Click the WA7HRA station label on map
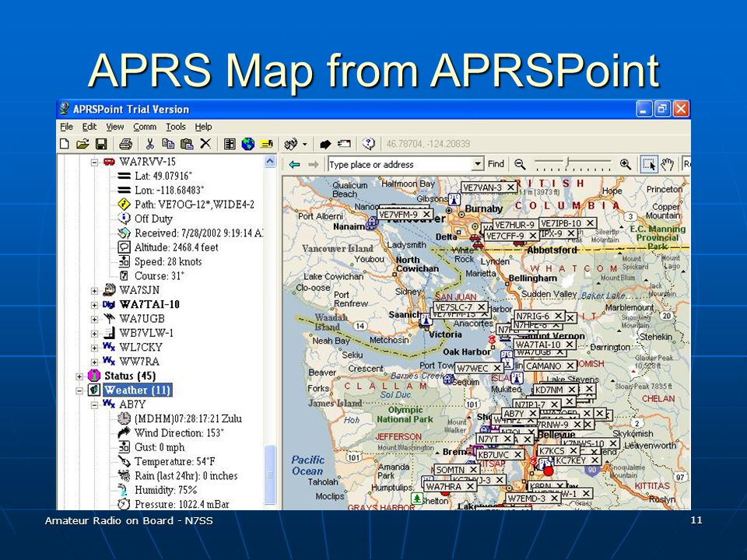This screenshot has width=747, height=560. coord(444,486)
